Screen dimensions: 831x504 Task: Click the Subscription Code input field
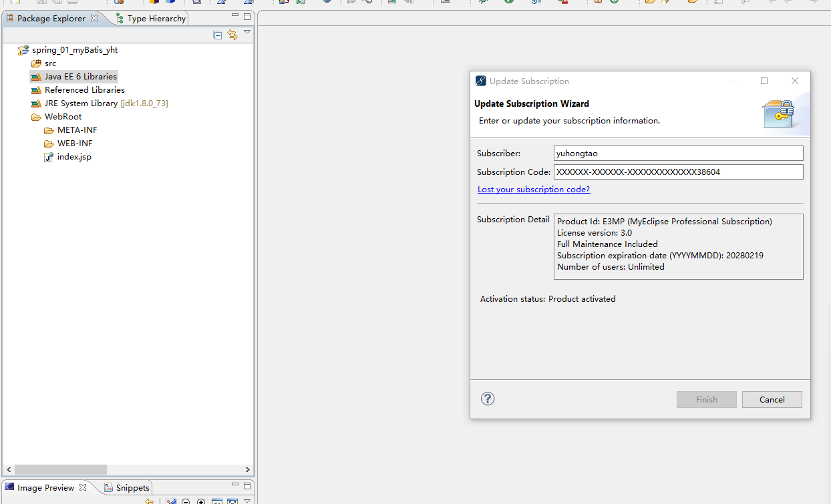[x=679, y=172]
